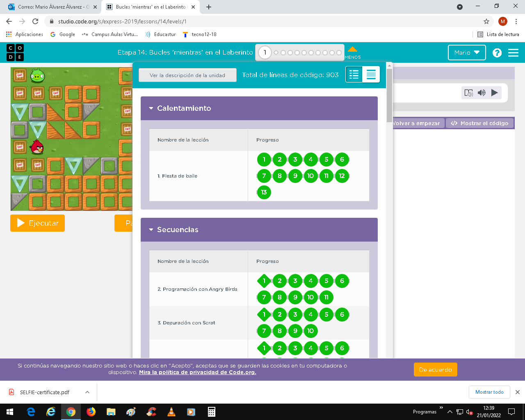Open VLC media player from taskbar
Screen dimensions: 525x420
click(171, 412)
